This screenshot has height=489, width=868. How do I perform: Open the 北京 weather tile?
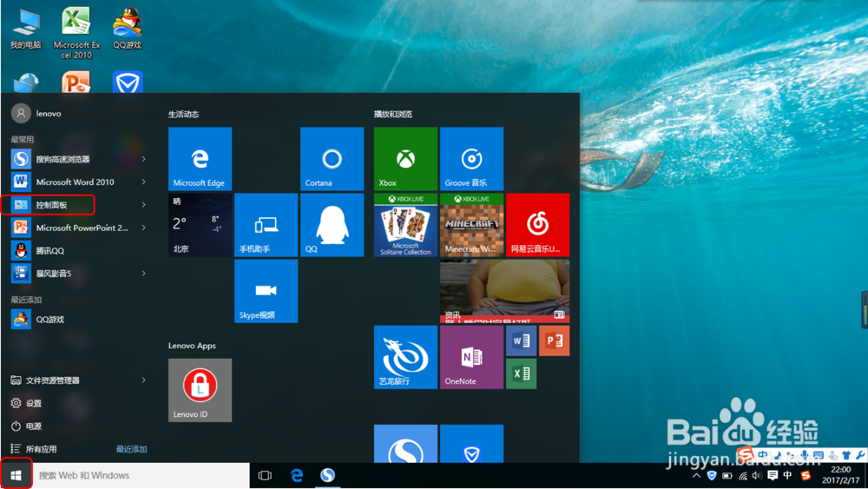click(x=200, y=225)
